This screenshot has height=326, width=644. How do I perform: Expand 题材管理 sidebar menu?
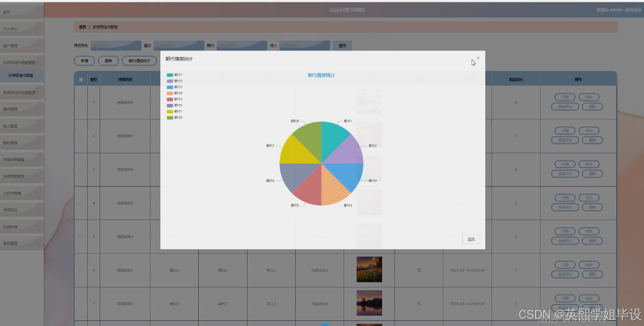click(x=22, y=142)
